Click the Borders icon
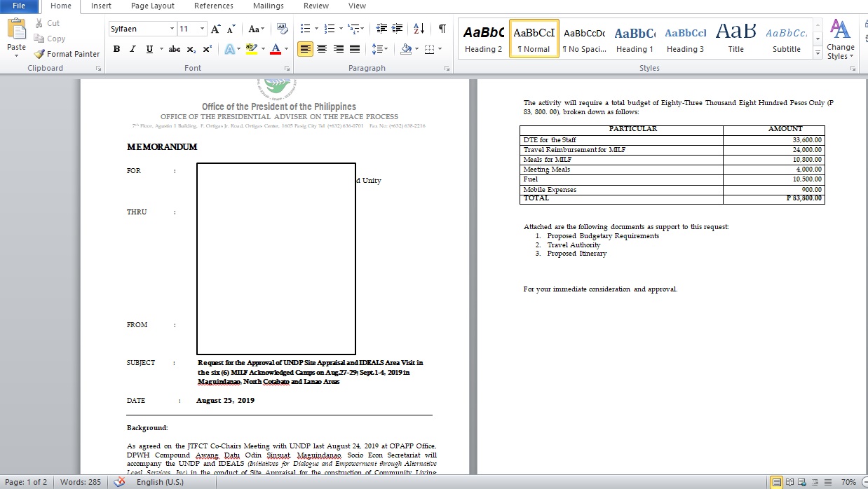The height and width of the screenshot is (489, 868). 430,49
